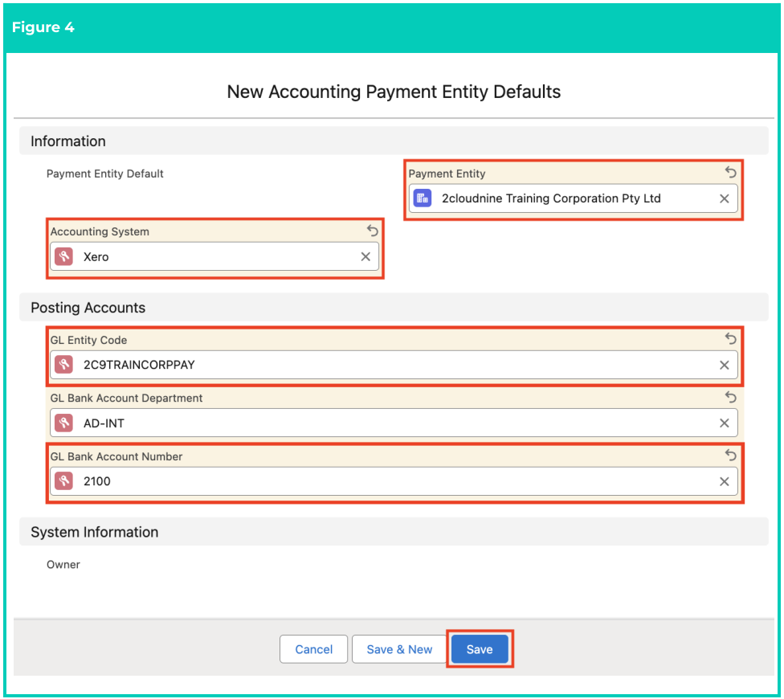Clear the AD-INT department value
This screenshot has height=699, width=784.
tap(724, 423)
